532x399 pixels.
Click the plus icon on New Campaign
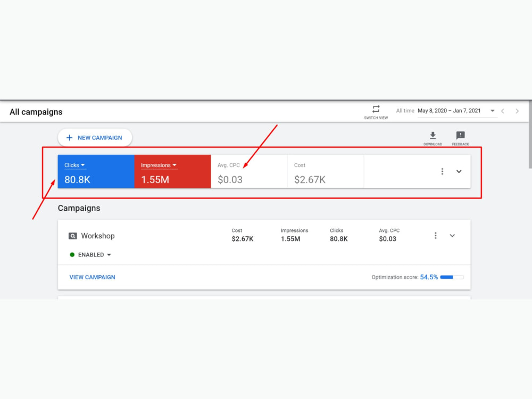tap(69, 138)
